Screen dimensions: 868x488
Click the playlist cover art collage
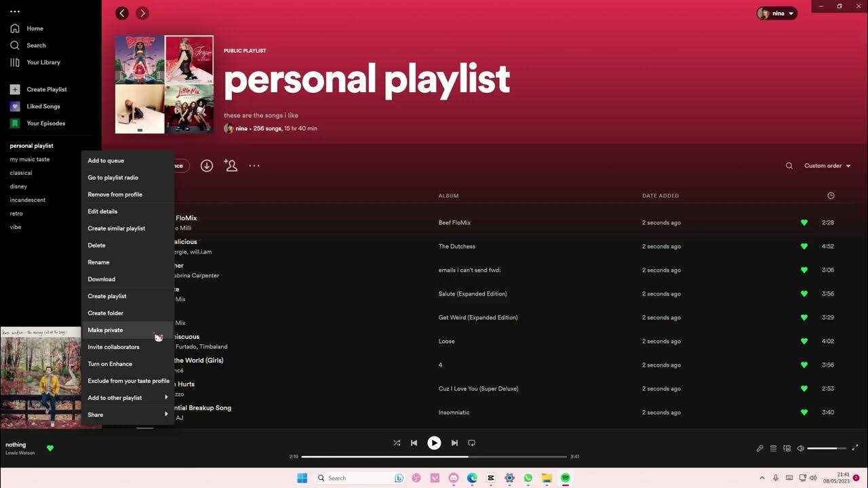164,85
